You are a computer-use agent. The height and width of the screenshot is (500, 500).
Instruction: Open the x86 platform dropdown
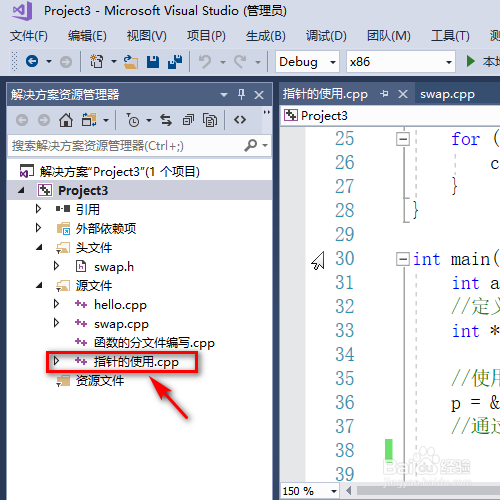point(449,62)
